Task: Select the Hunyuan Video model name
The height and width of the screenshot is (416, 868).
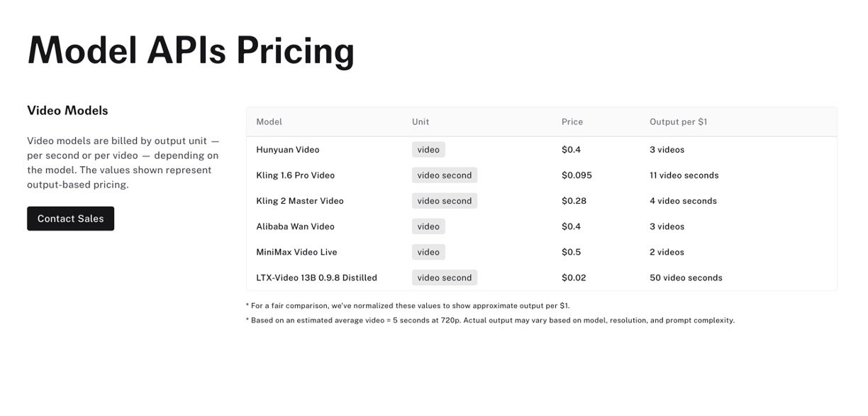Action: (288, 150)
